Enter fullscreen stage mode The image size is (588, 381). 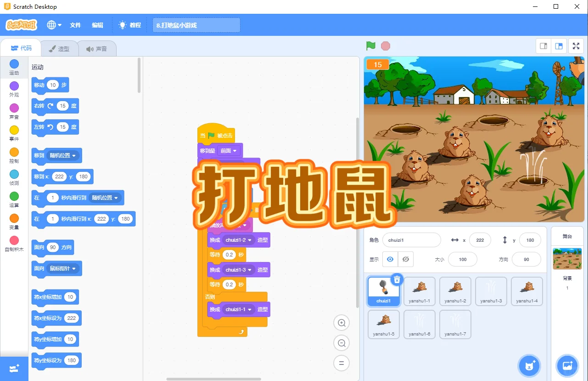click(576, 46)
